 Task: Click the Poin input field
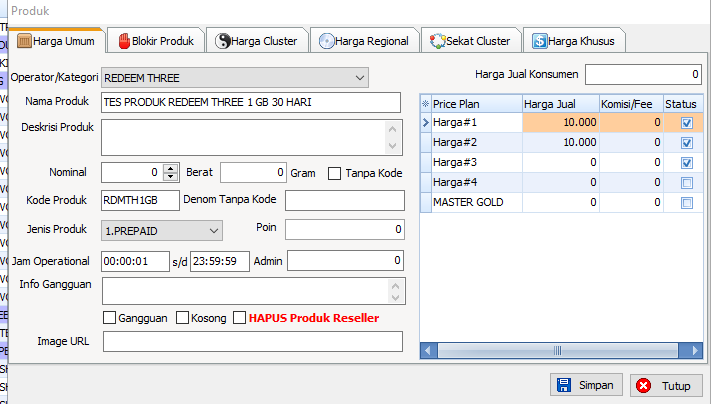345,229
